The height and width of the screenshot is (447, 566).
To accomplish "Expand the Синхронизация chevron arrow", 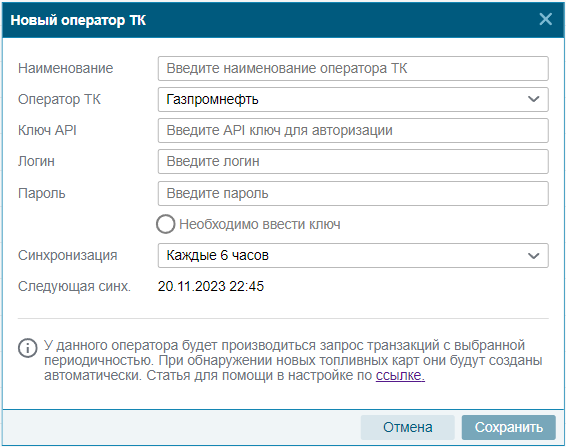I will (x=534, y=256).
